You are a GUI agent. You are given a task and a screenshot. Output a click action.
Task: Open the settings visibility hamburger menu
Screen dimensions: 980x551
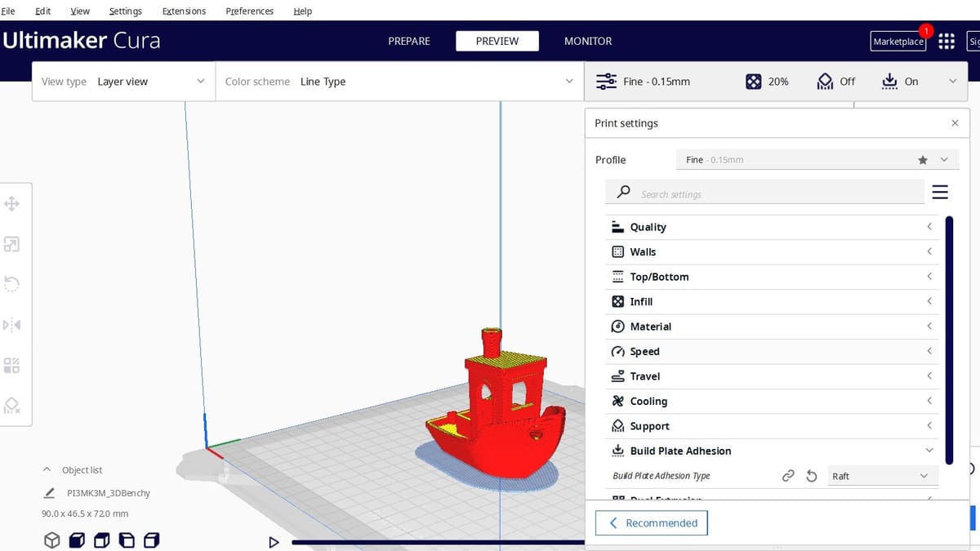[x=940, y=192]
